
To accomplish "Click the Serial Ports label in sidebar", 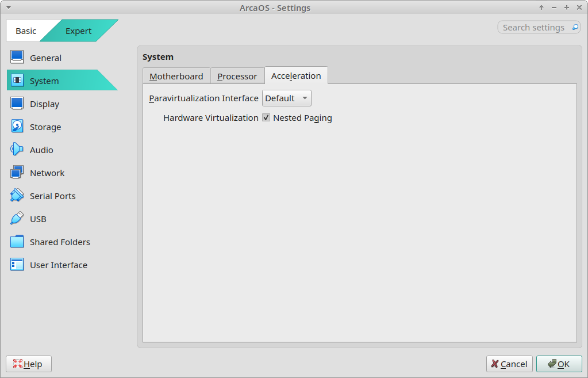I will (52, 196).
